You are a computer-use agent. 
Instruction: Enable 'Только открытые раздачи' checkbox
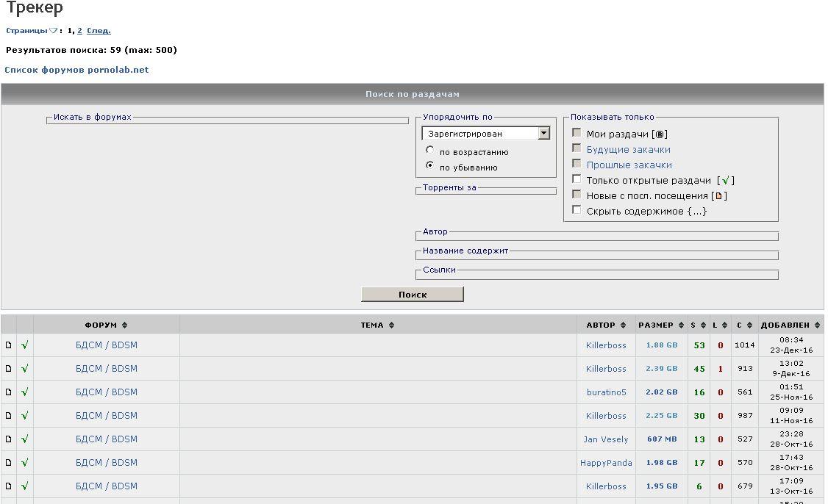[577, 179]
